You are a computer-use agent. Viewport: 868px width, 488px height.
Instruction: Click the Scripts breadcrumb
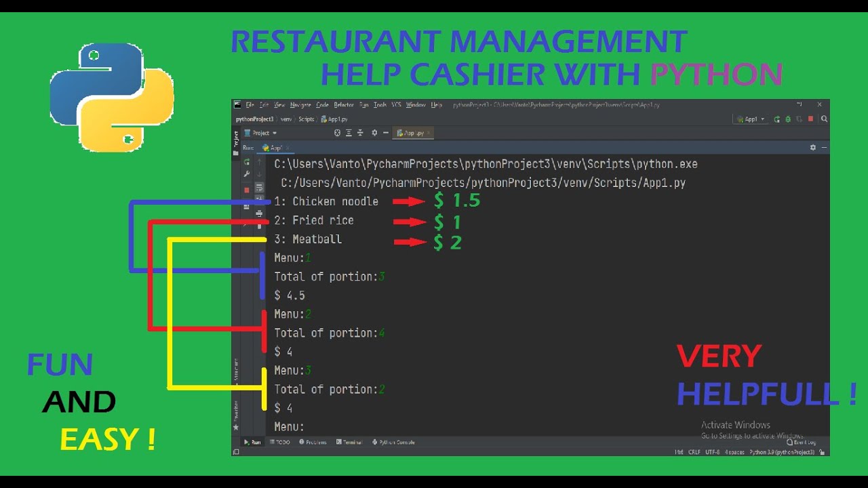point(307,119)
